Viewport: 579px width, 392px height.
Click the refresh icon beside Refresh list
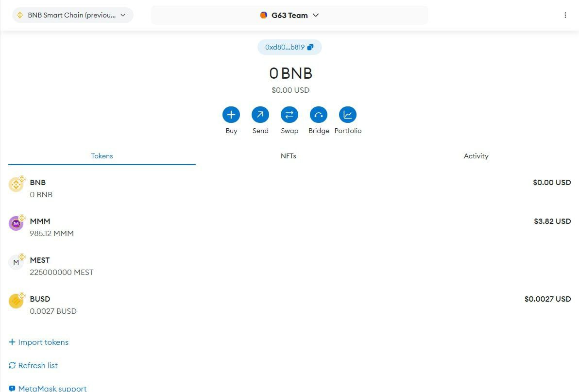(12, 365)
